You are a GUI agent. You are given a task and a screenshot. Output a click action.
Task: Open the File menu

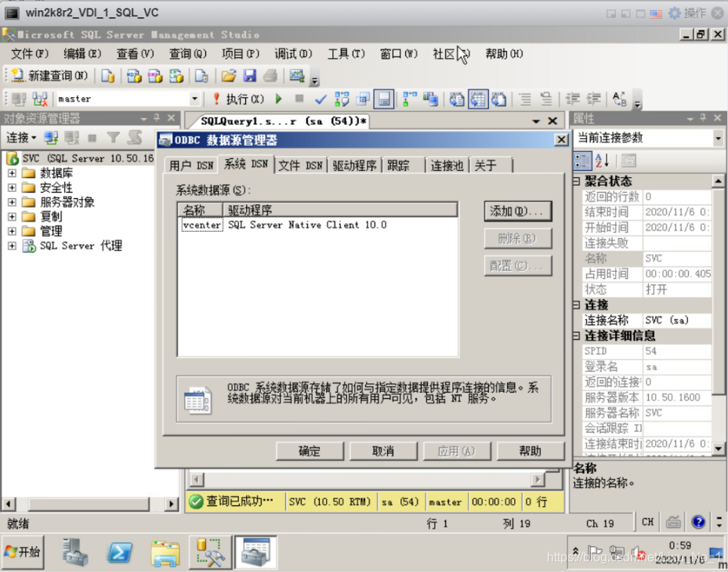tap(29, 54)
